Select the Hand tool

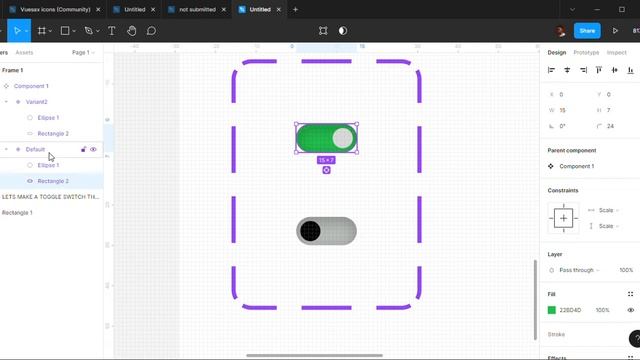131,31
